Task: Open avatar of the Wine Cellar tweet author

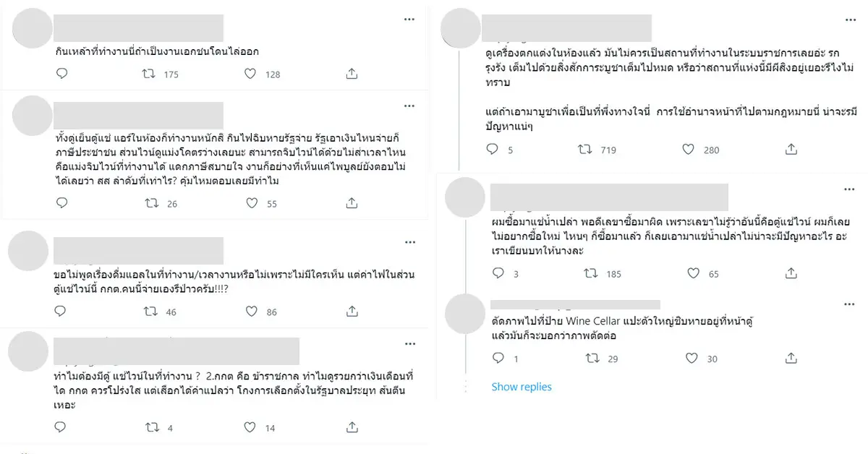Action: 464,315
